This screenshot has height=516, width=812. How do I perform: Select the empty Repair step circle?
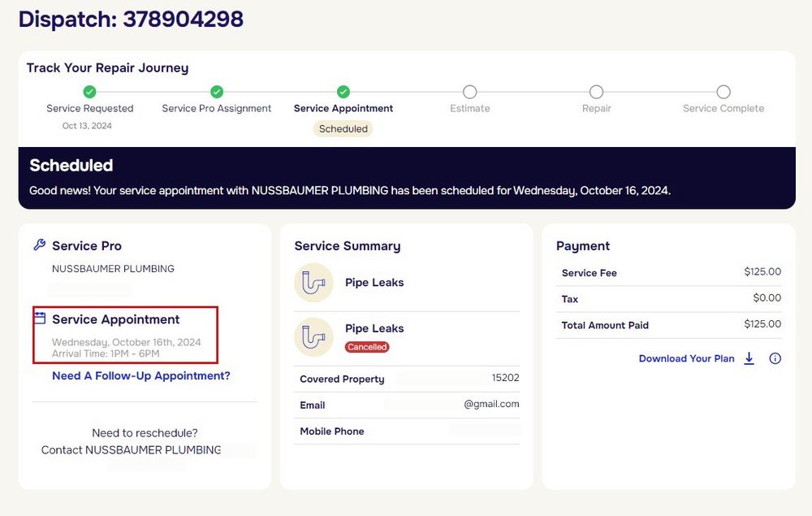point(596,92)
